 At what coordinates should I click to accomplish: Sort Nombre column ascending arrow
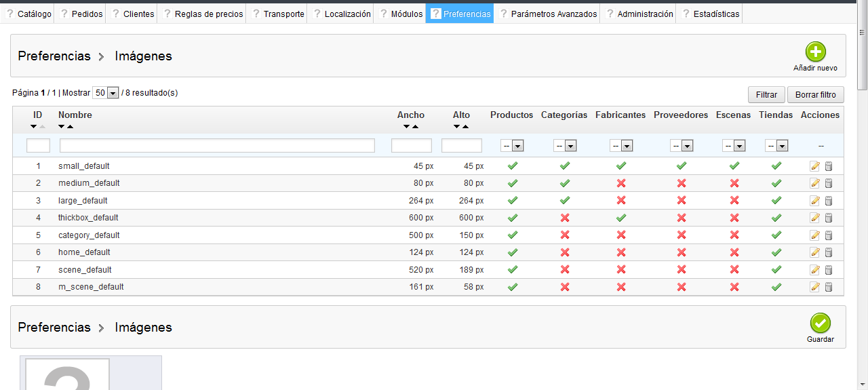[x=71, y=127]
